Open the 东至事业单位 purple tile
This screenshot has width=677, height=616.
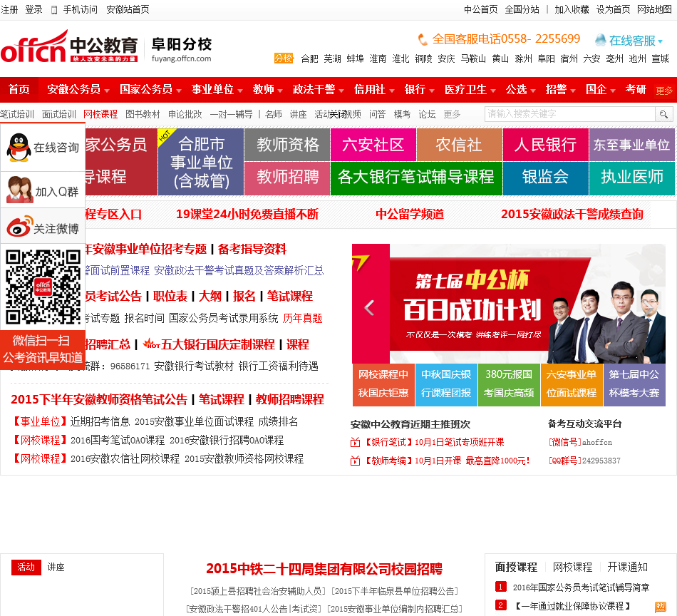pyautogui.click(x=632, y=144)
